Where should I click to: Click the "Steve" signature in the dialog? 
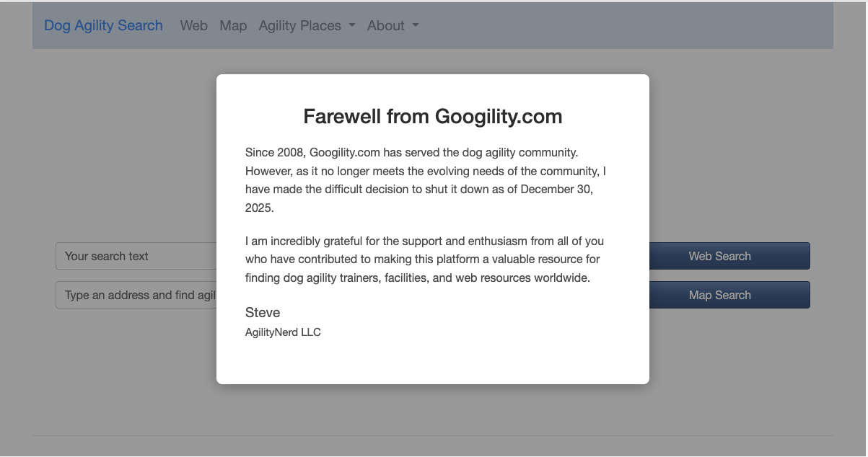tap(263, 312)
